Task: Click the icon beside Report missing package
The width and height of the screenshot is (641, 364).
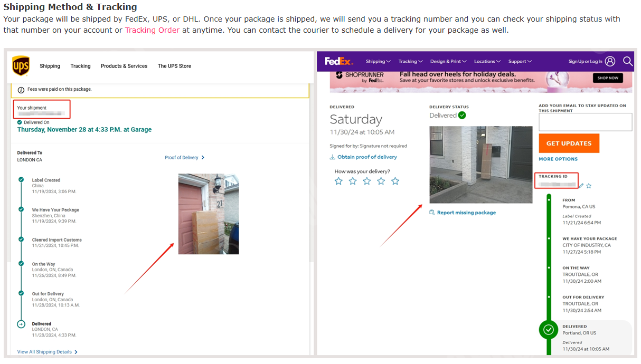Action: click(x=432, y=213)
